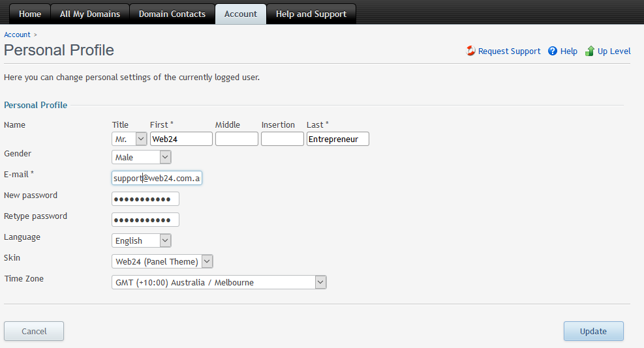Image resolution: width=644 pixels, height=348 pixels.
Task: Click the blue Help question mark icon
Action: point(553,51)
